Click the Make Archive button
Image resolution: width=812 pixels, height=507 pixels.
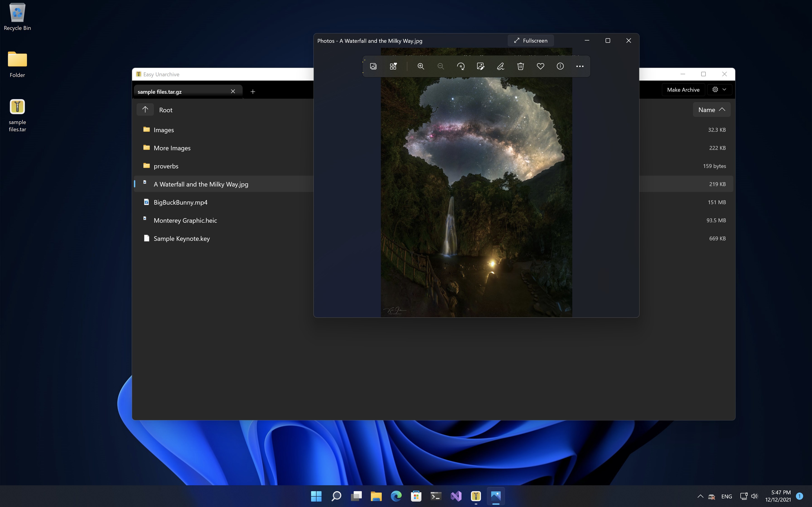[x=683, y=90]
